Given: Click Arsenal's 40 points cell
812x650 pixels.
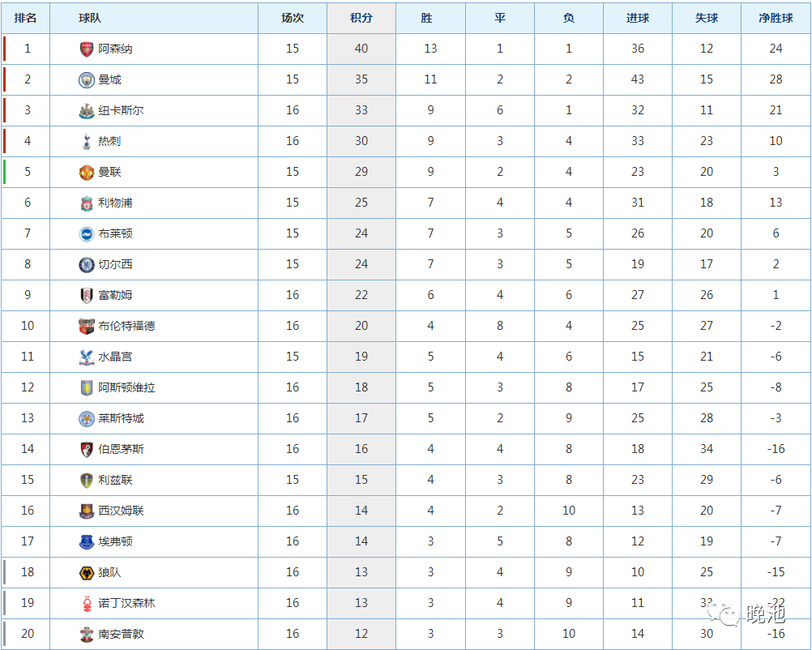Looking at the screenshot, I should 361,49.
